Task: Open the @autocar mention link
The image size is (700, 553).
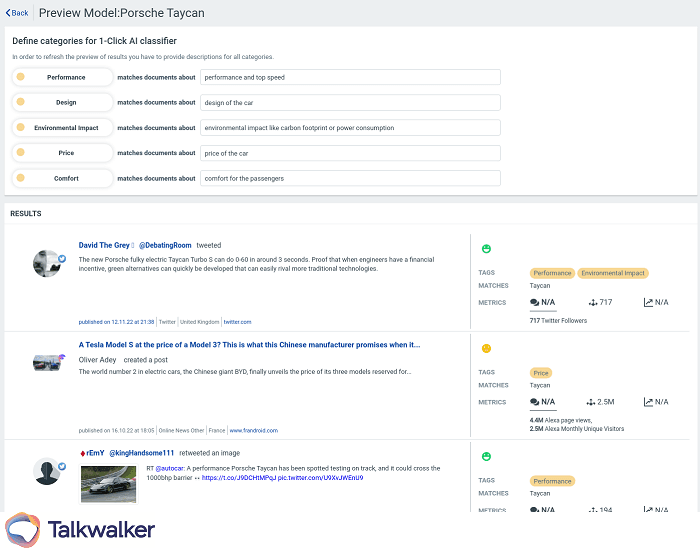Action: tap(169, 468)
